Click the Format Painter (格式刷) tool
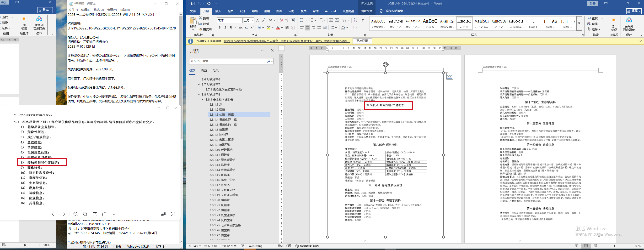 click(205, 29)
